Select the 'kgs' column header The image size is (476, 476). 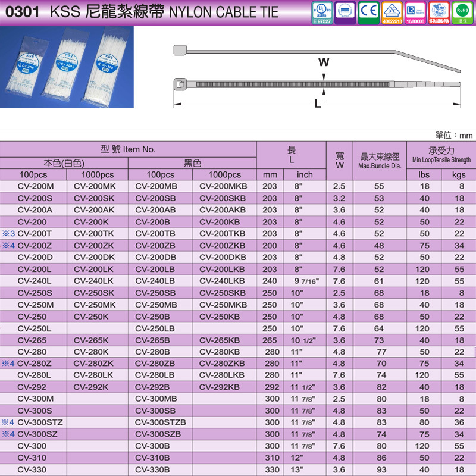tap(459, 175)
